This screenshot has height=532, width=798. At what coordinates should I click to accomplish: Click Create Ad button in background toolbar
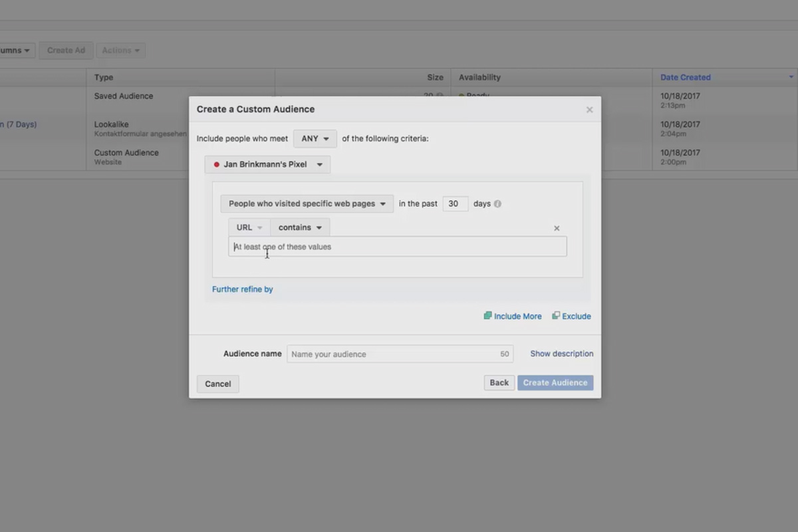click(x=66, y=51)
